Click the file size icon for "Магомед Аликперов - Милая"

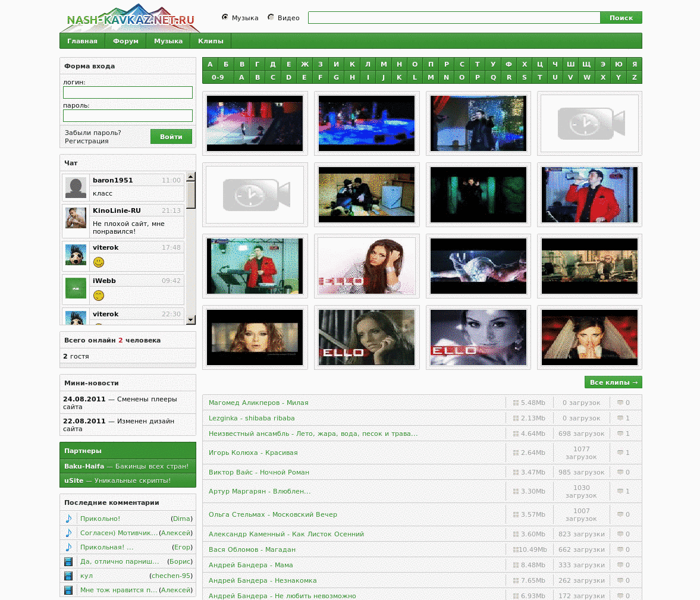[516, 403]
